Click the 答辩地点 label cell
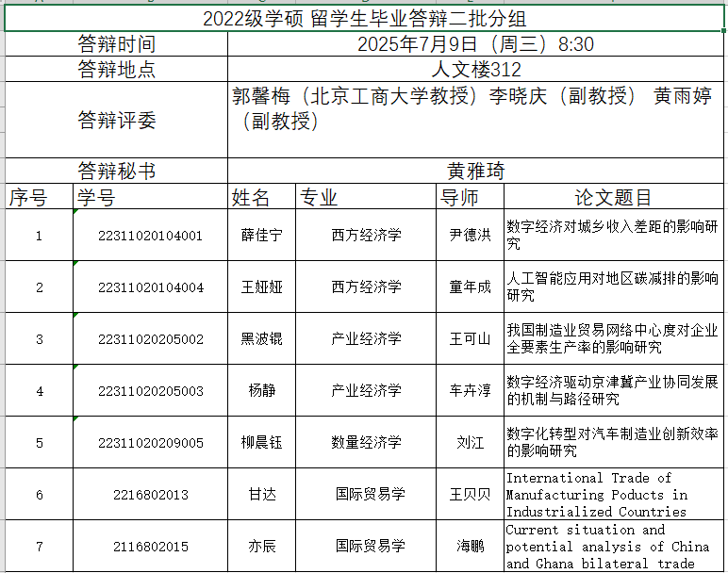 (x=116, y=70)
